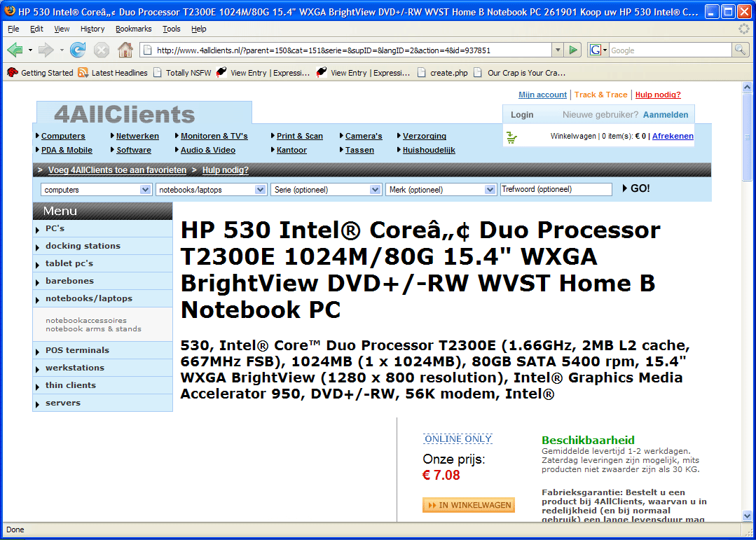Screen dimensions: 756x540
Task: Open the Verzorging navigation link
Action: 425,136
